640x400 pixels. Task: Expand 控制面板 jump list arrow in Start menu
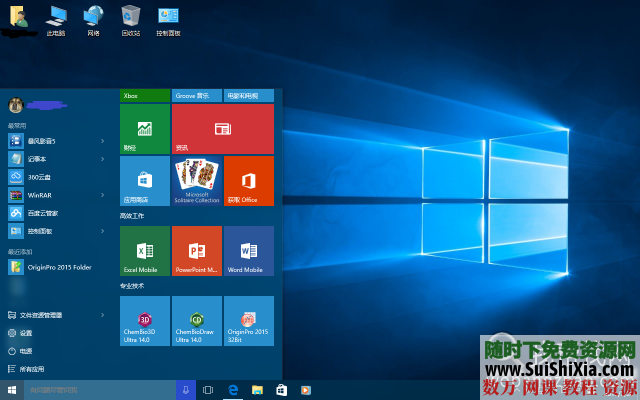coord(102,231)
